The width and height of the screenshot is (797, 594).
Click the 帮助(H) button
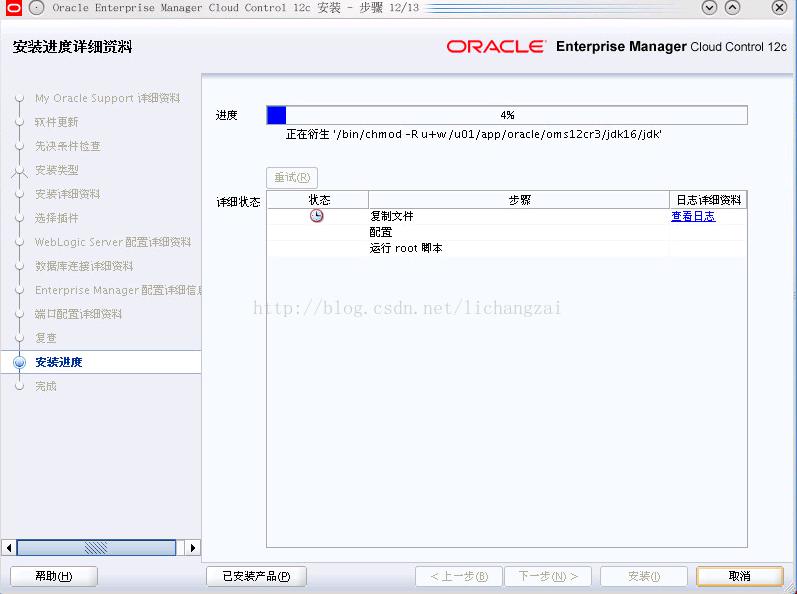pyautogui.click(x=53, y=576)
